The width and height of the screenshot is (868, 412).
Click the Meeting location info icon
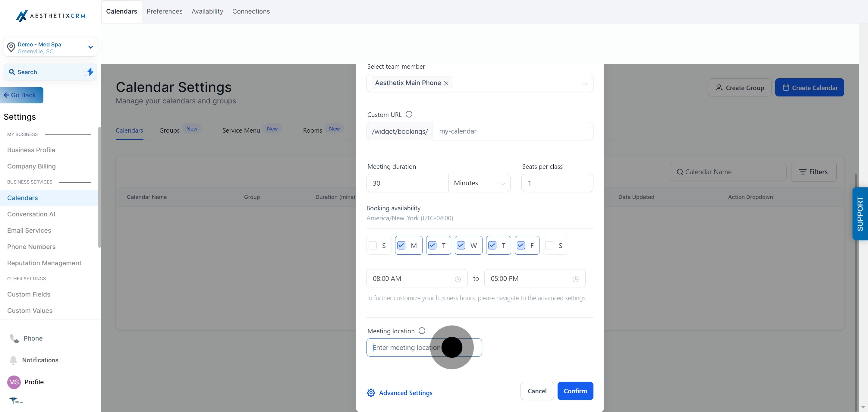[422, 331]
